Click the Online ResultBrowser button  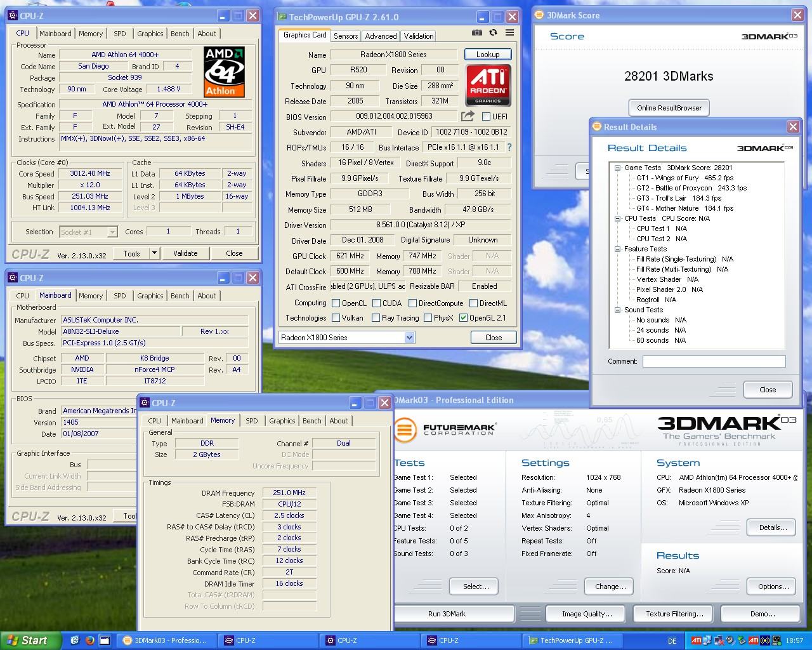click(669, 108)
